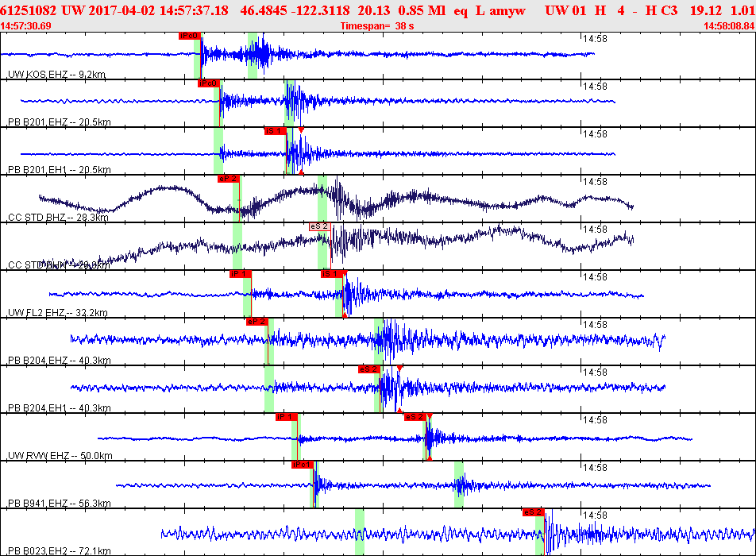This screenshot has height=556, width=756.
Task: Click the 'PB B941 EHZ -- 56.3km' label
Action: (x=60, y=504)
